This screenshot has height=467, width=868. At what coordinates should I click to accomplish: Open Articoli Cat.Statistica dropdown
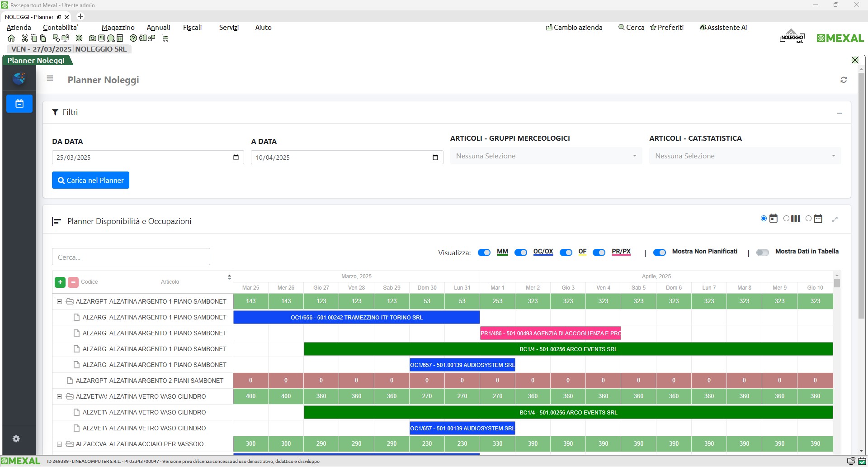tap(745, 156)
